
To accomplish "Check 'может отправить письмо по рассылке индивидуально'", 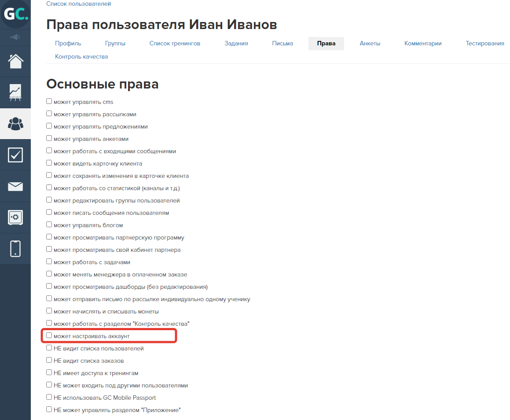I will pyautogui.click(x=49, y=298).
